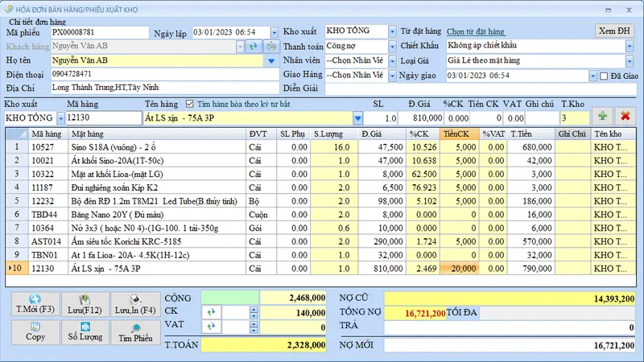Viewport: 644px width, 362px height.
Task: Select row Mặt at khối Lioa-(mặt LG)
Action: pos(320,174)
